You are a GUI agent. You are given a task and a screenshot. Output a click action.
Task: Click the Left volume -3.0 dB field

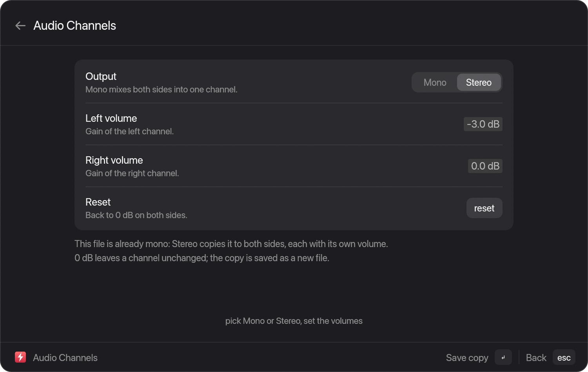coord(483,124)
